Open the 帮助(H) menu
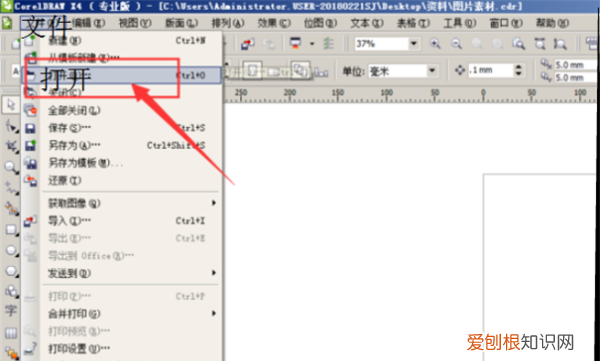 552,23
